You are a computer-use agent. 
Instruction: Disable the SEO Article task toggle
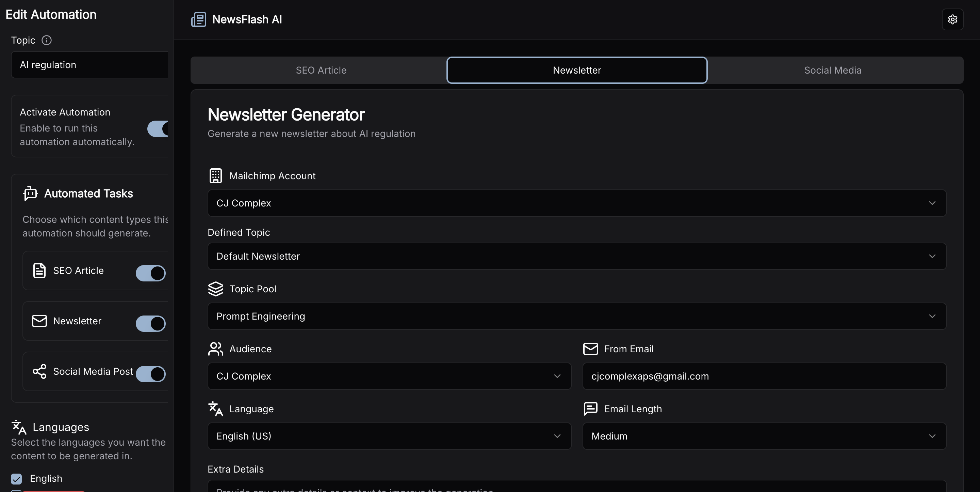point(151,273)
